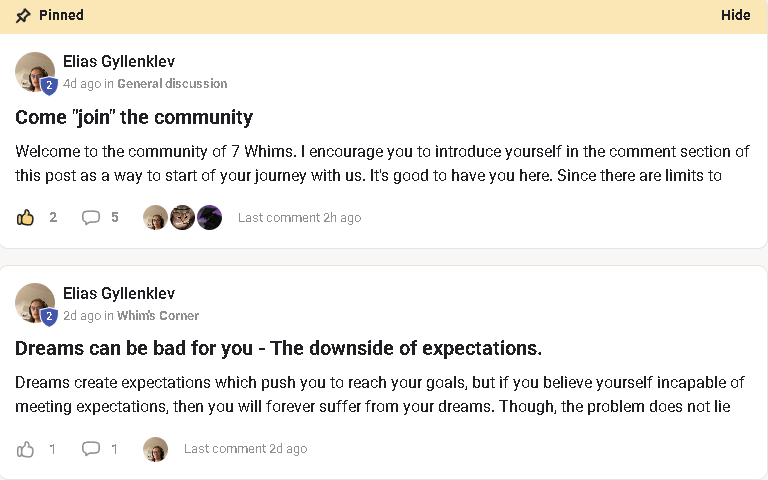Image resolution: width=768 pixels, height=480 pixels.
Task: Click the first commenter avatar on the welcome post
Action: tap(155, 217)
